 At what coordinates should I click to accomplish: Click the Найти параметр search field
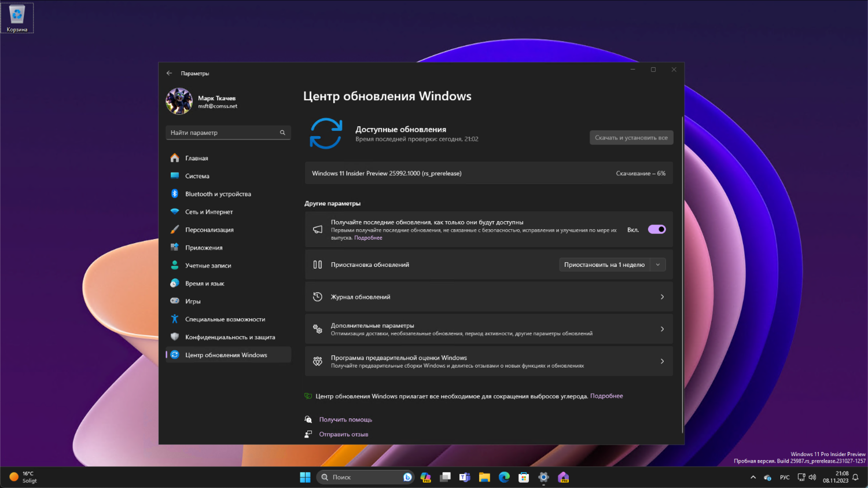coord(228,133)
